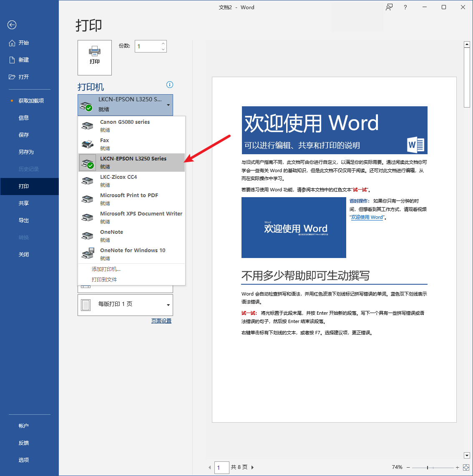Click the 74% zoom level

(x=397, y=467)
